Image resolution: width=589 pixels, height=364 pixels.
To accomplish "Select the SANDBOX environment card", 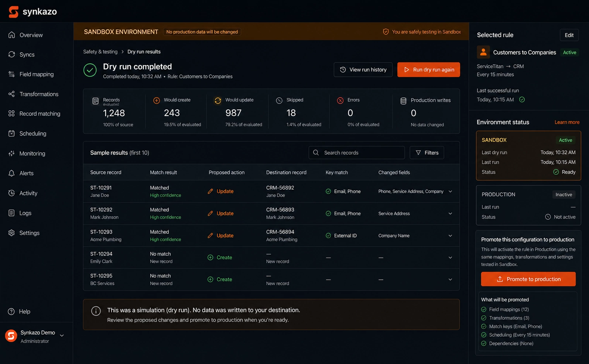I will [528, 156].
